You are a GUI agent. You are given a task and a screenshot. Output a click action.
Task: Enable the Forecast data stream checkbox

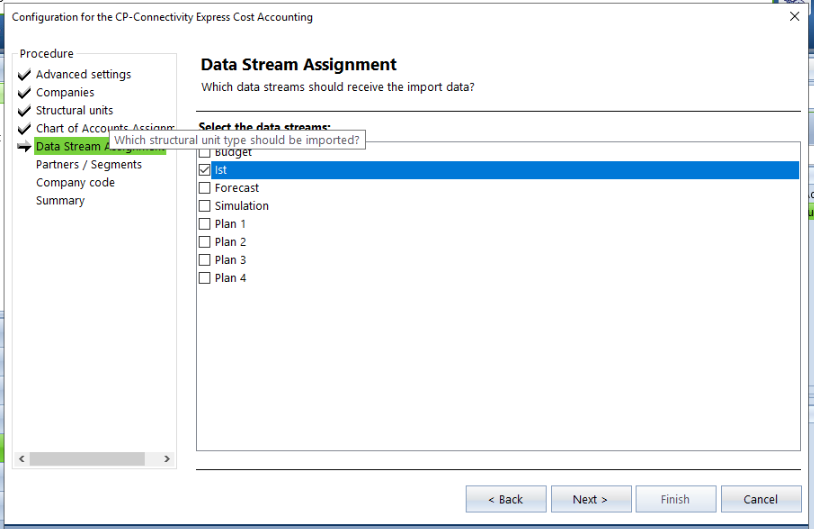pos(205,188)
